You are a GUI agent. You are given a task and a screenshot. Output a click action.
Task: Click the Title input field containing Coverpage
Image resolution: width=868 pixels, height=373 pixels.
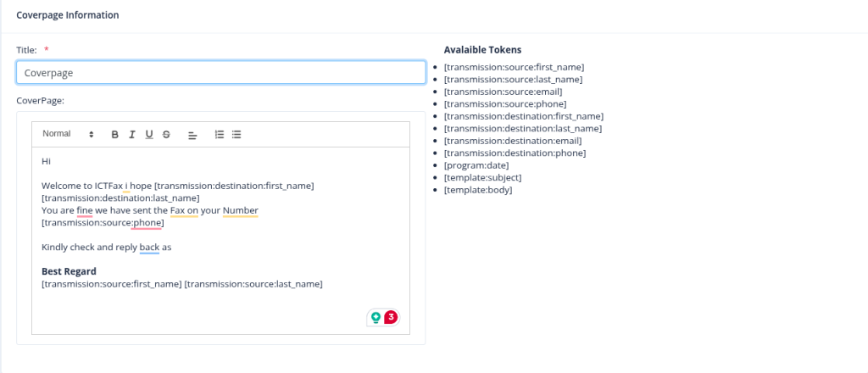220,73
